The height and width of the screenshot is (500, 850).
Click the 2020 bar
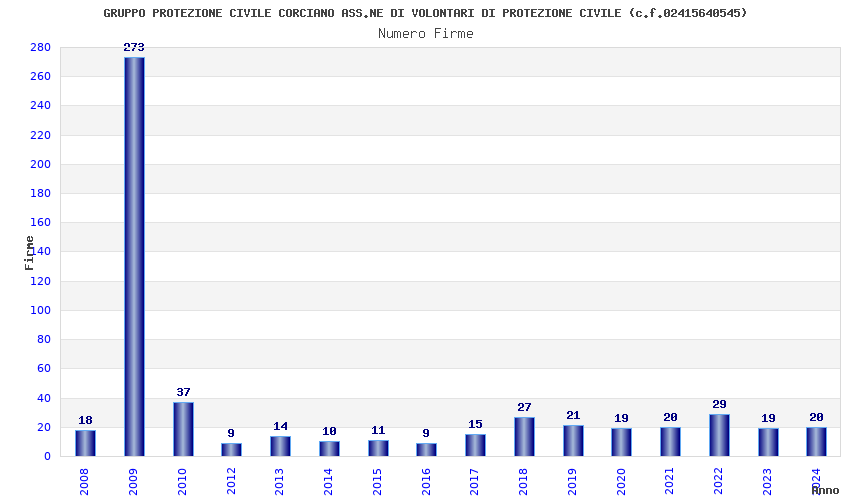tap(621, 442)
